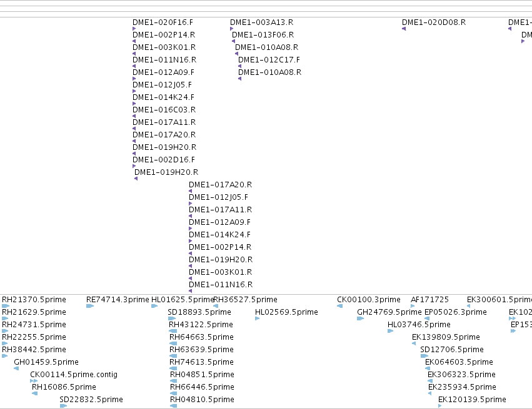Select the DME1-020D08.R feature label

click(434, 22)
